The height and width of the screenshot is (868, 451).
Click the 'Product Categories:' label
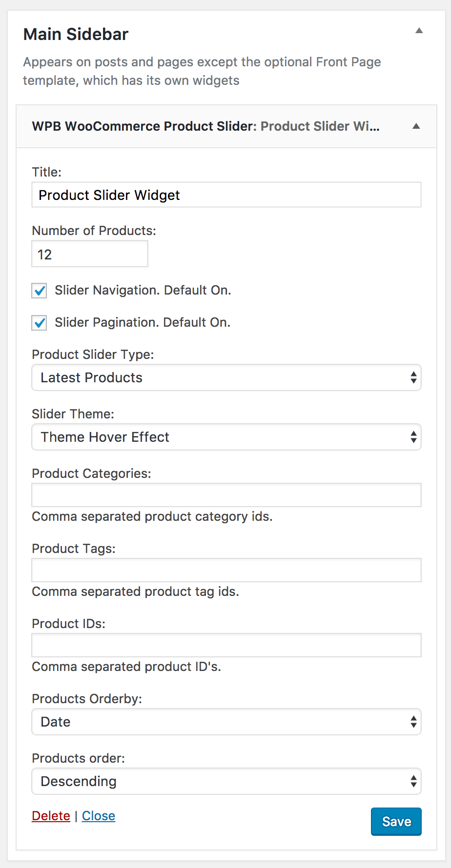pos(91,473)
